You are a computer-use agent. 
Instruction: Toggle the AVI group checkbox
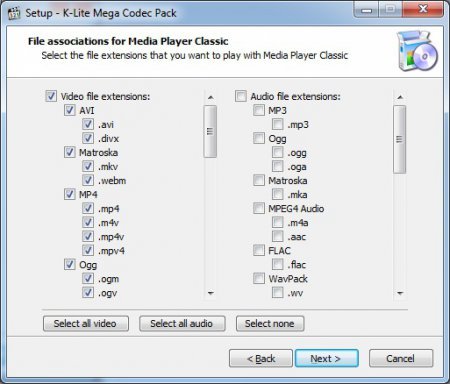[x=69, y=110]
